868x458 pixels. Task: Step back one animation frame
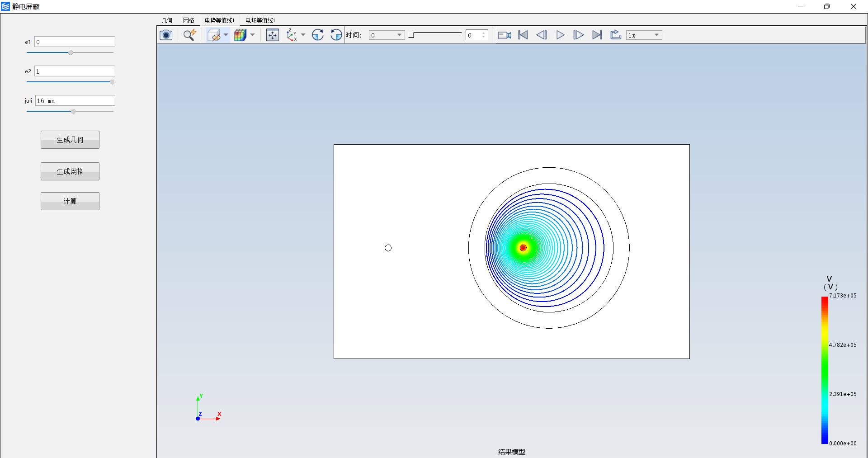(x=542, y=35)
